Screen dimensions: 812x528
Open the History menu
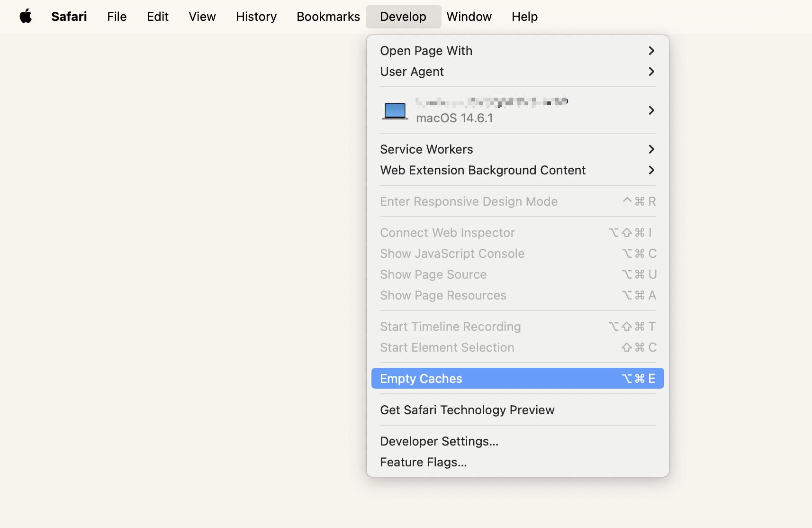tap(256, 17)
